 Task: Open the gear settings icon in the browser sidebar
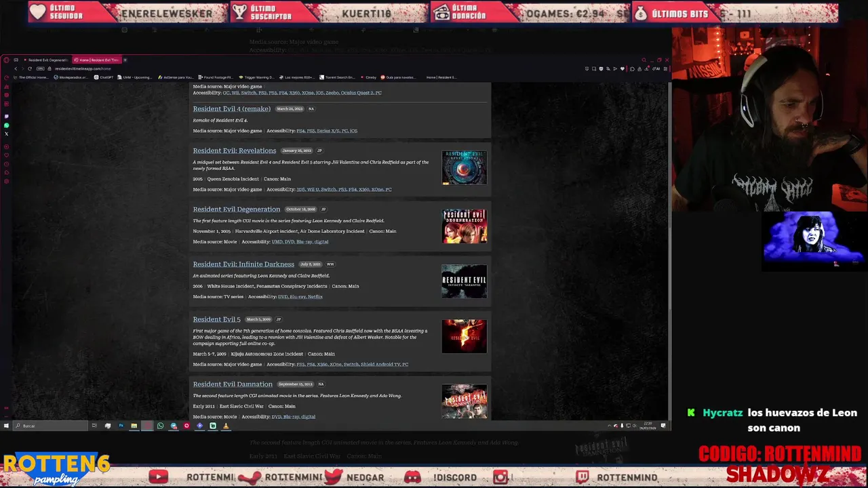click(x=6, y=181)
